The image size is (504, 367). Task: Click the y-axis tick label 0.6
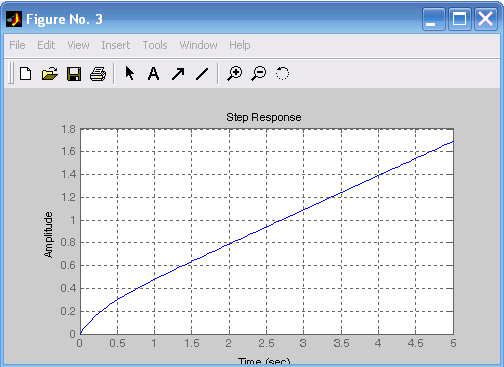tap(68, 266)
